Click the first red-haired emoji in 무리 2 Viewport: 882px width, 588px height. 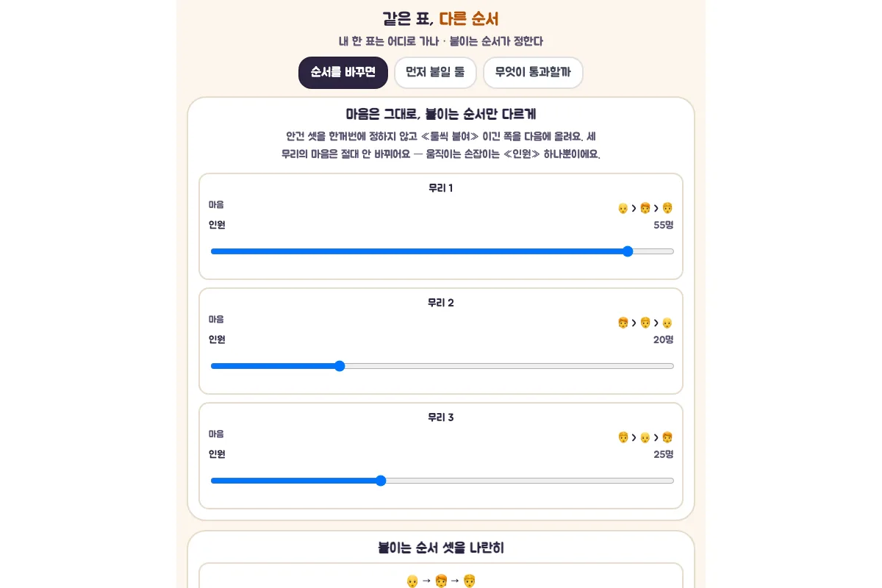click(x=623, y=323)
